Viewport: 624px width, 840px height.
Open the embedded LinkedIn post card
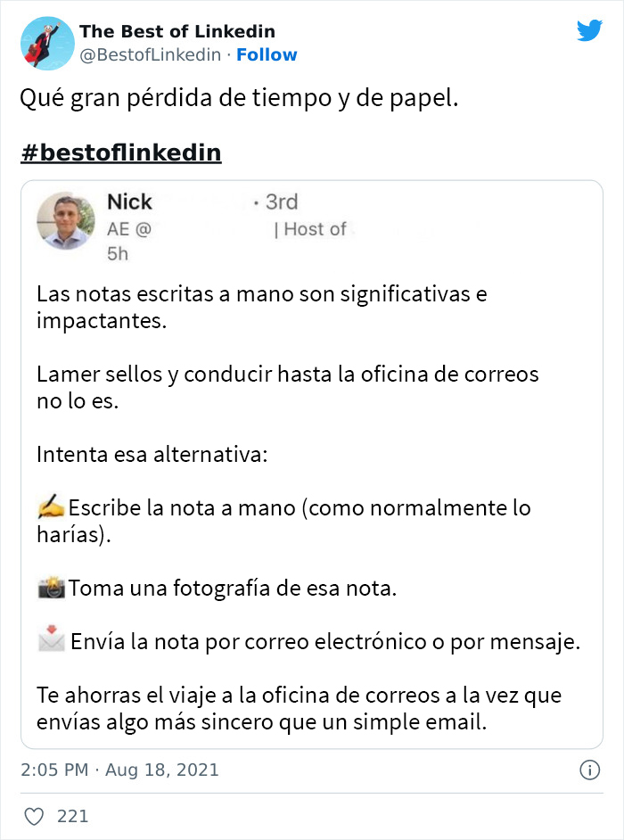[312, 464]
